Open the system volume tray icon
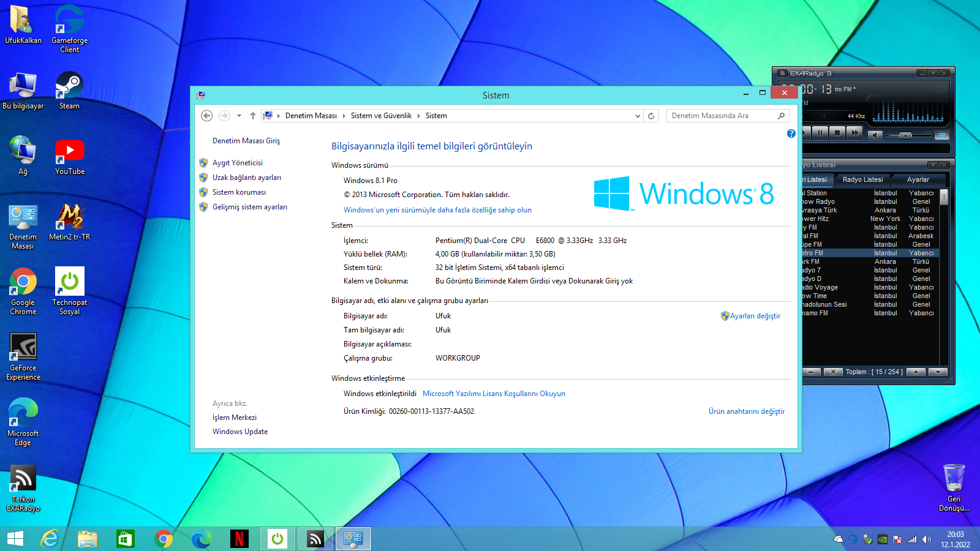980x551 pixels. (x=927, y=539)
